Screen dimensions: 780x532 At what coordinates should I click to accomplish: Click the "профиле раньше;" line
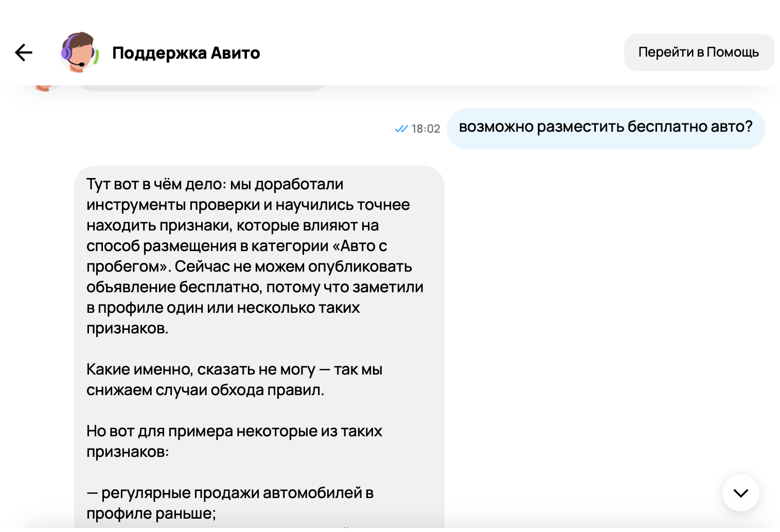click(x=151, y=513)
